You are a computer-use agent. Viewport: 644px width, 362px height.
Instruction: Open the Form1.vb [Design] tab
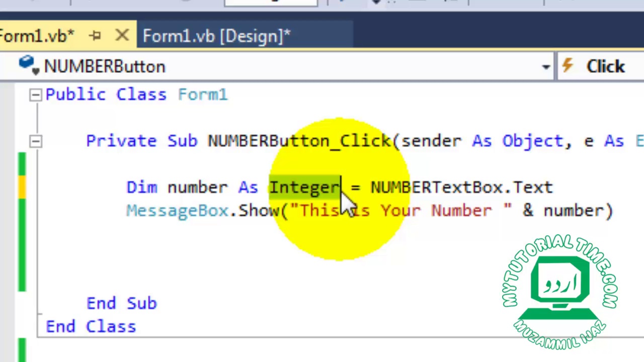[x=216, y=36]
